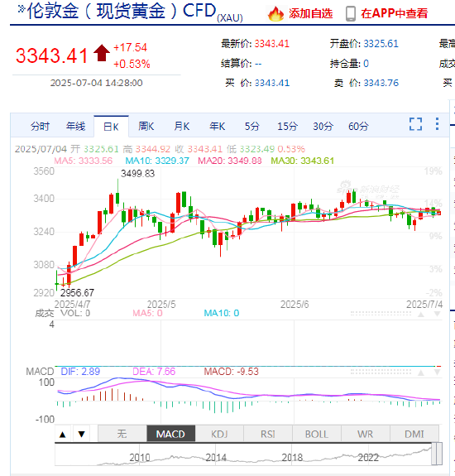Select the MACD indicator button
This screenshot has height=476, width=455.
[170, 434]
